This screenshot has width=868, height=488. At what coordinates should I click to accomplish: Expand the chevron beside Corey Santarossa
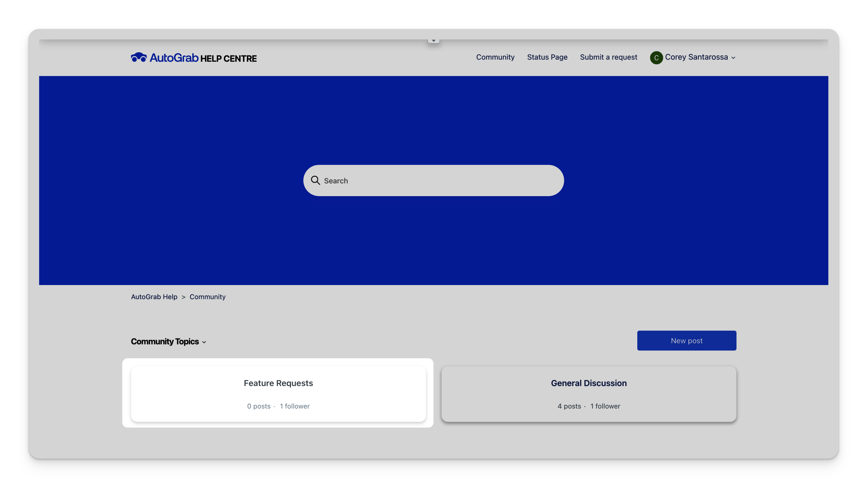733,58
